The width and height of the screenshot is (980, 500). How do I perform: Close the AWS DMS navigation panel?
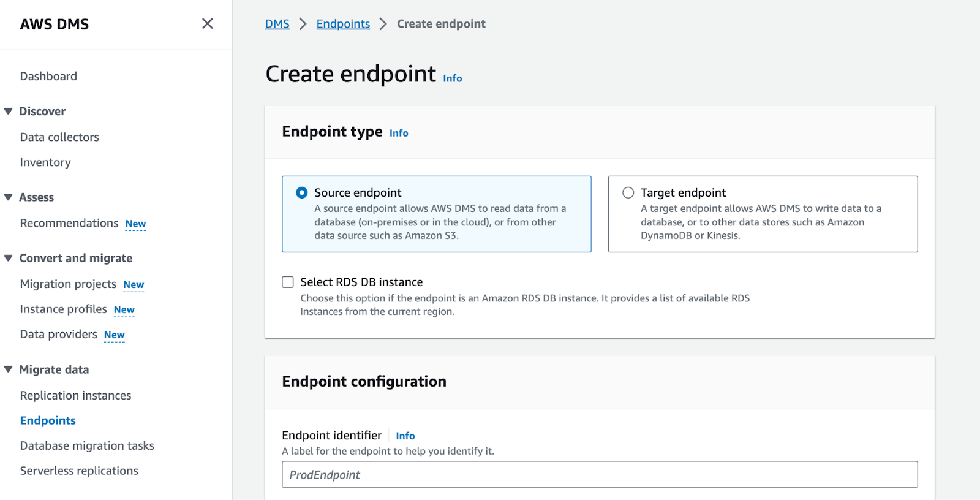point(208,23)
